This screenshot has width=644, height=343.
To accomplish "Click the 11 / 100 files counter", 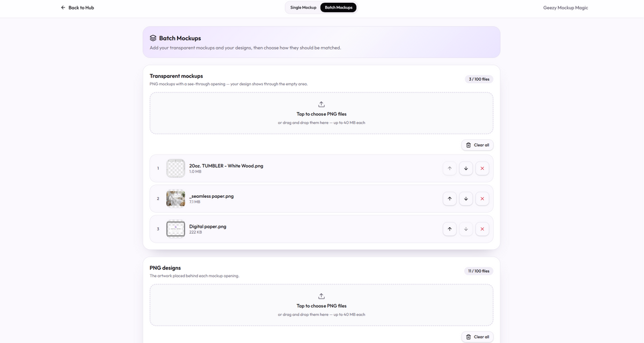I will point(479,271).
